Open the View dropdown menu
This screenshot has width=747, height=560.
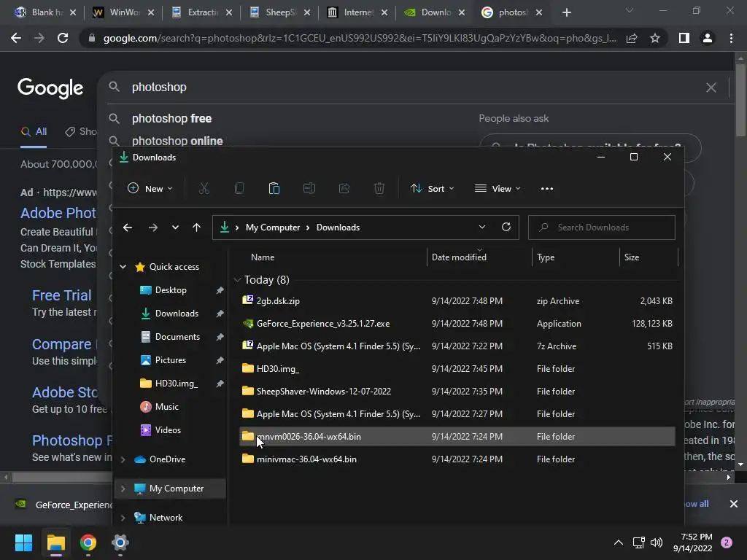click(x=498, y=189)
